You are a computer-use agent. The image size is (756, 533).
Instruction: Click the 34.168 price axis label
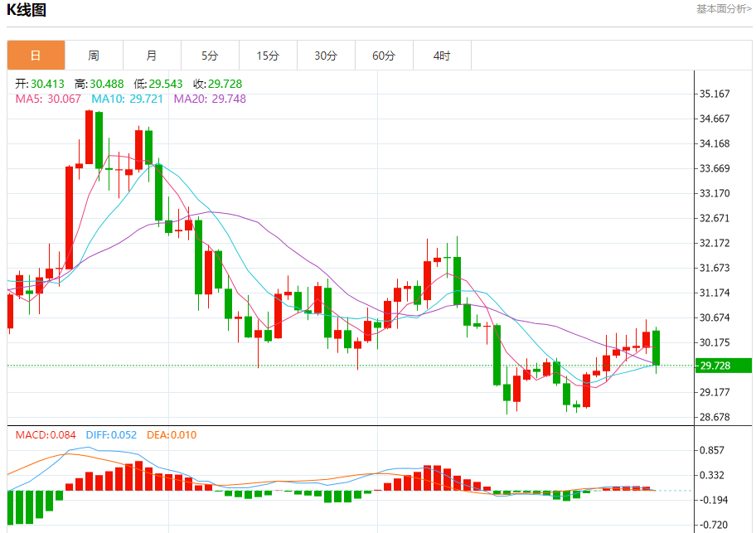tap(715, 143)
